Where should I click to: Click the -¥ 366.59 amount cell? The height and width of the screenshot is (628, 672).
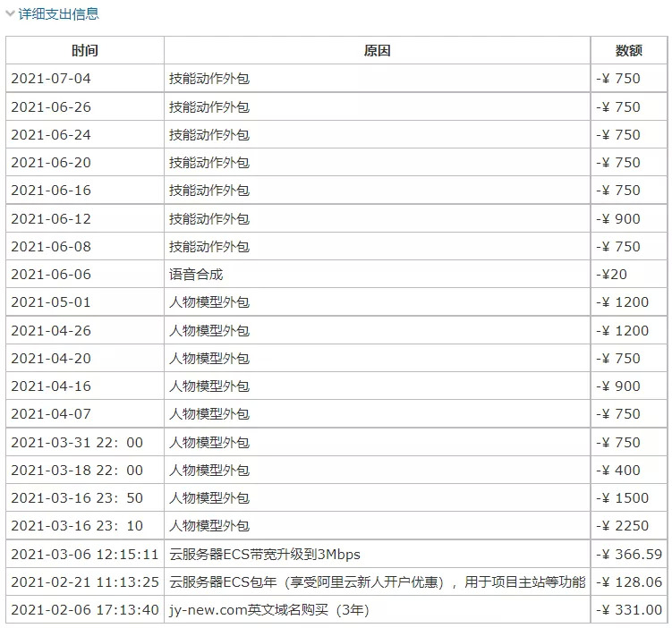click(629, 555)
